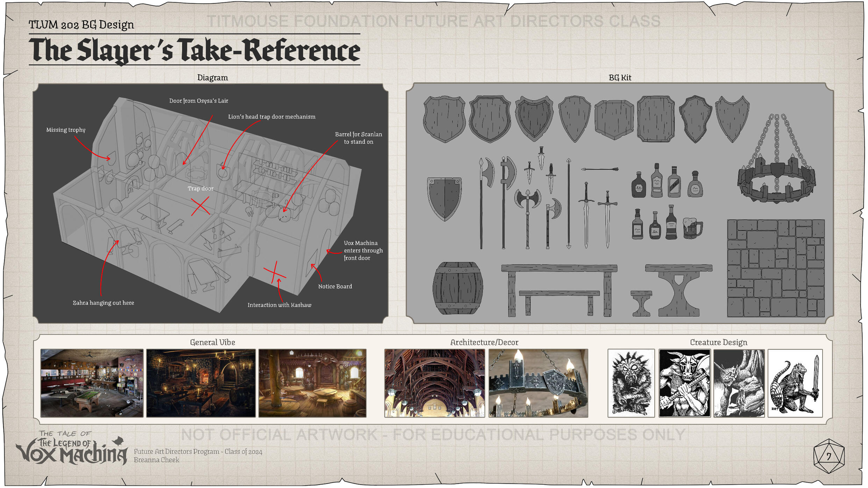Click the small wooden stool
The image size is (868, 488).
(x=641, y=303)
